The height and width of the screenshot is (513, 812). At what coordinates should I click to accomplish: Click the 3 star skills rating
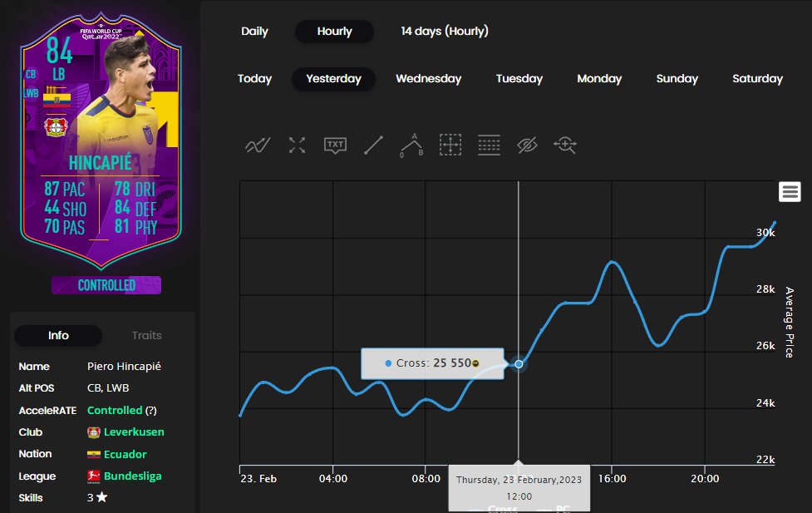pyautogui.click(x=97, y=497)
